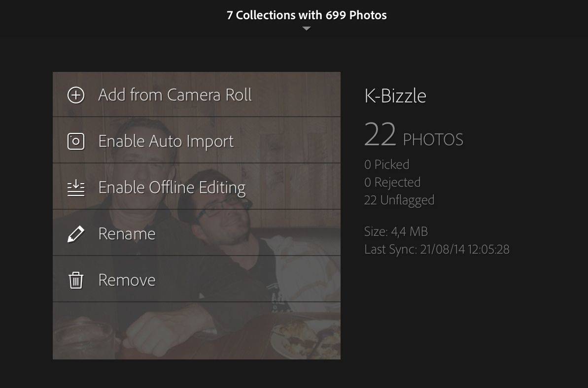The image size is (588, 388).
Task: Select the "Rename" menu label
Action: [x=127, y=234]
